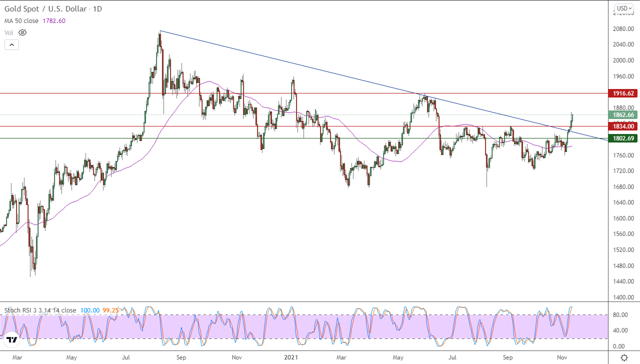This screenshot has height=364, width=640.
Task: Select the Stoch RSI 3 3 14 14 label
Action: click(x=40, y=310)
